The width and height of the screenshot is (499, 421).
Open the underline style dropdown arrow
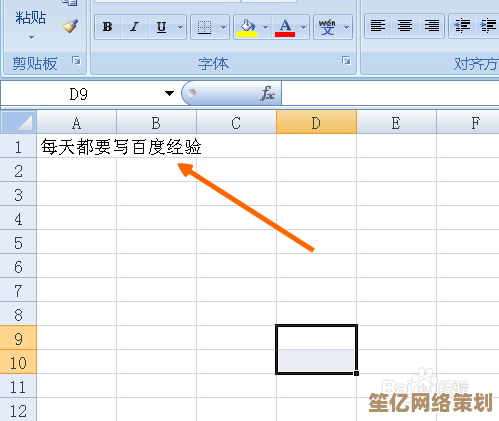pos(180,27)
